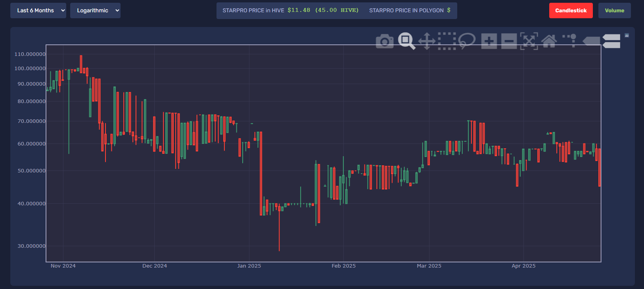The image size is (644, 289).
Task: Click the 90.000000 y-axis label
Action: [x=32, y=84]
